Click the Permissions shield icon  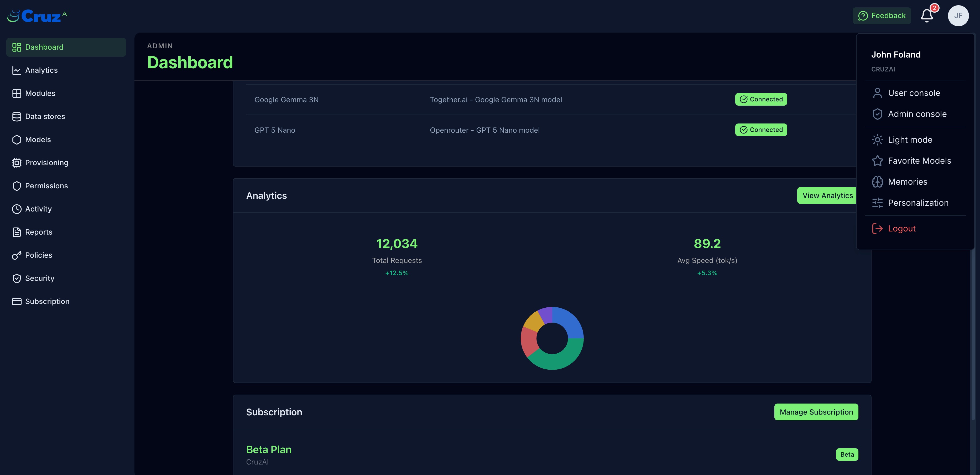coord(17,186)
